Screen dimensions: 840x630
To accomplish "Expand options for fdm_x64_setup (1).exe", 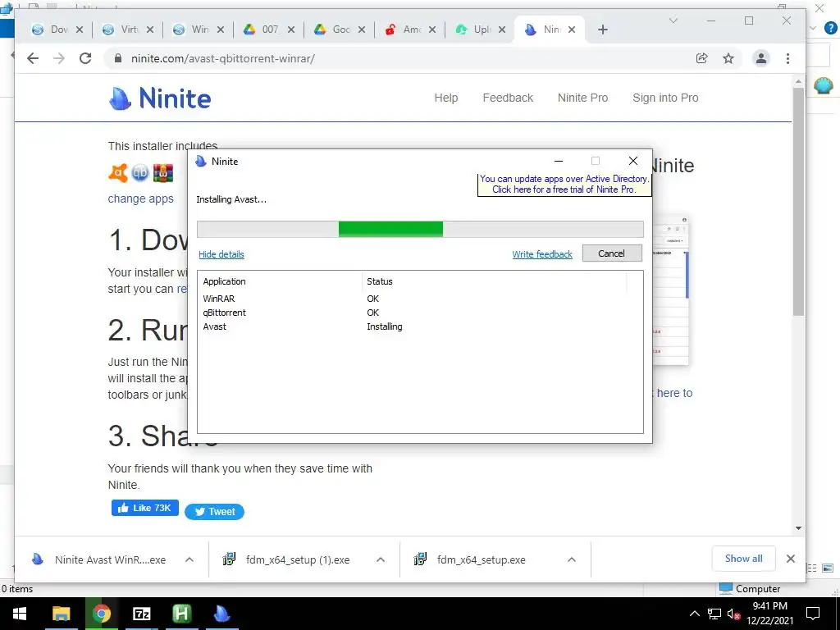I will (x=381, y=559).
